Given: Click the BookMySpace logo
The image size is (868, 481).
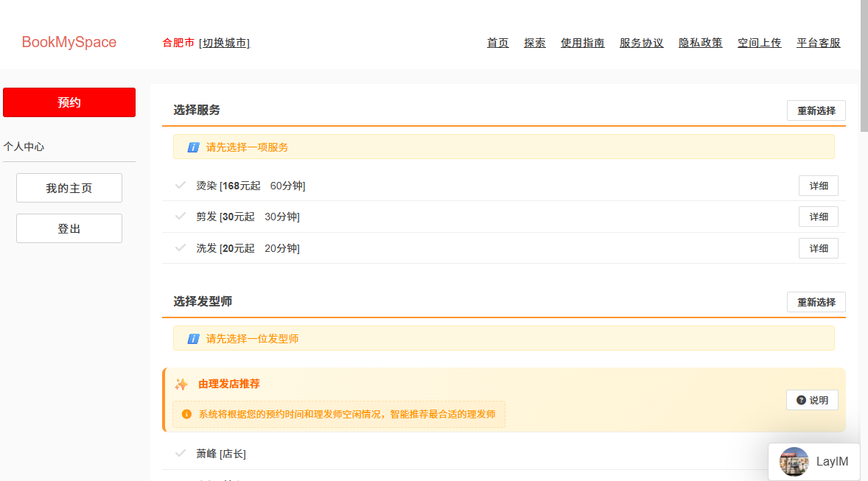Looking at the screenshot, I should click(x=69, y=42).
